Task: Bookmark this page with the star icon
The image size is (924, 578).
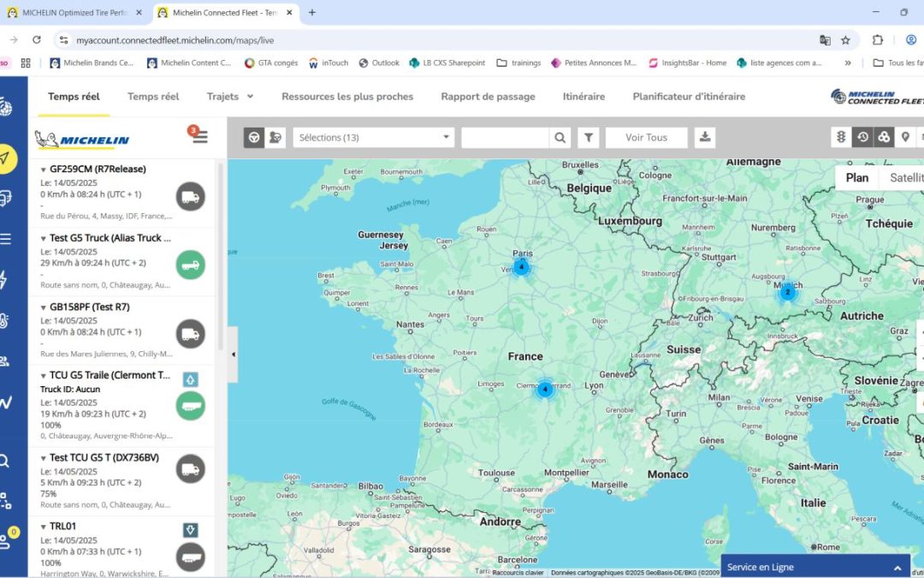Action: click(845, 40)
